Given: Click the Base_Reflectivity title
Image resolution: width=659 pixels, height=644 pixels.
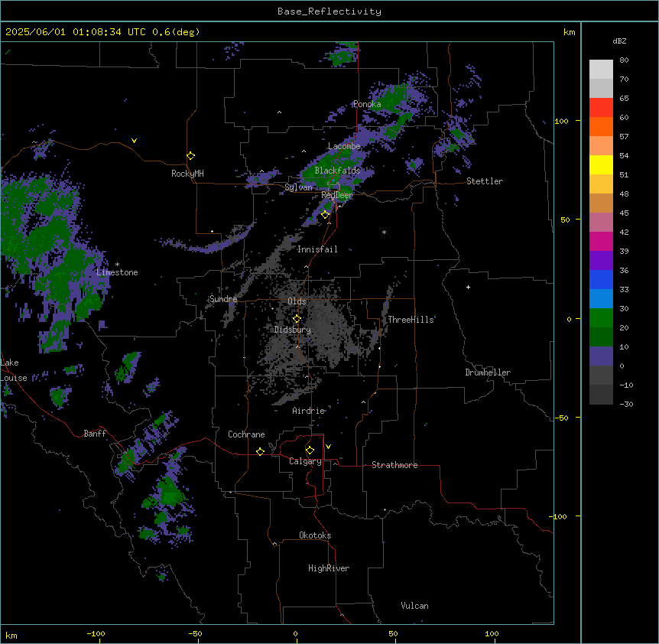Looking at the screenshot, I should (329, 11).
